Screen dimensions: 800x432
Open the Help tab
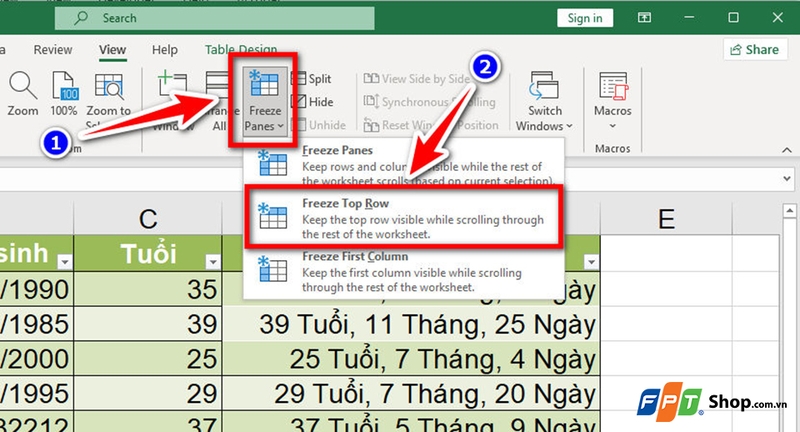click(x=165, y=49)
